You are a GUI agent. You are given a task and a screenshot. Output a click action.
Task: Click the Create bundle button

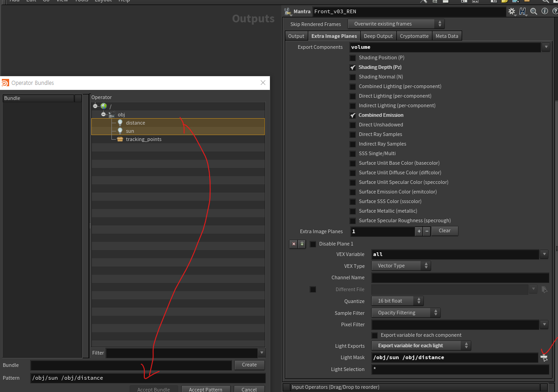pos(249,365)
